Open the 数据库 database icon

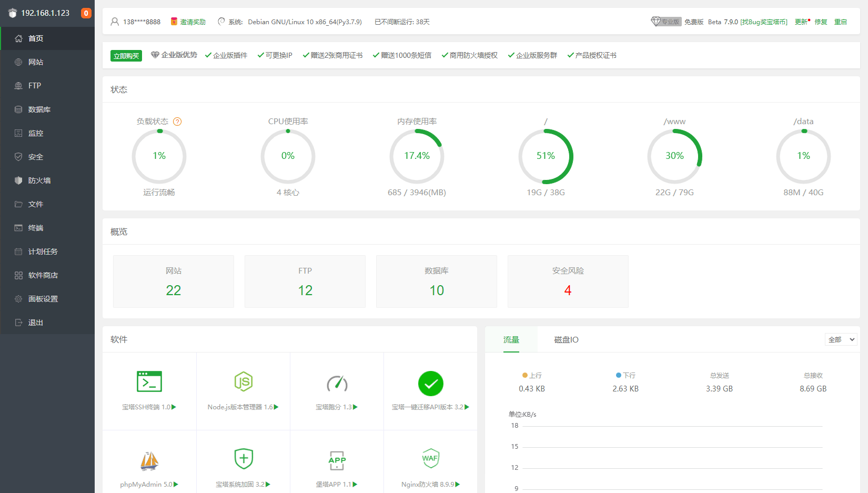coord(18,109)
